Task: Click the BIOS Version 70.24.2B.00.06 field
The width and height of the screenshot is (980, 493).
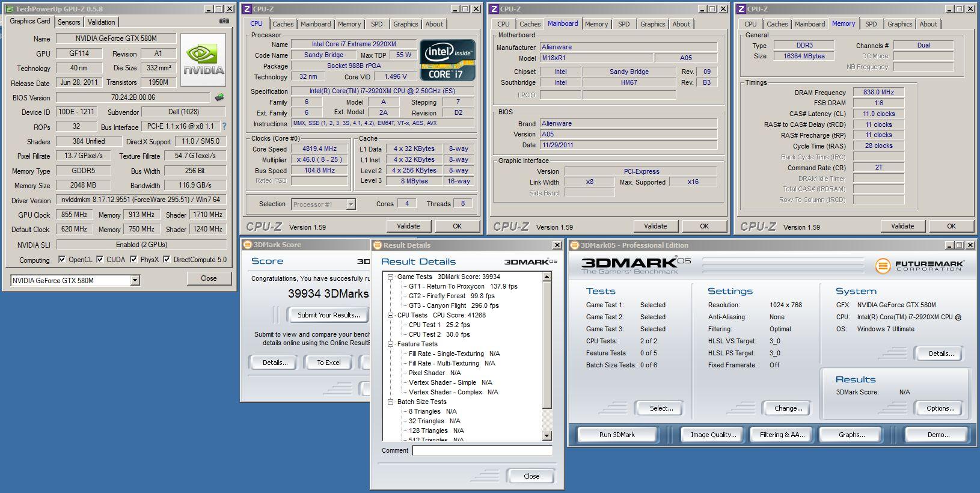Action: pos(133,97)
